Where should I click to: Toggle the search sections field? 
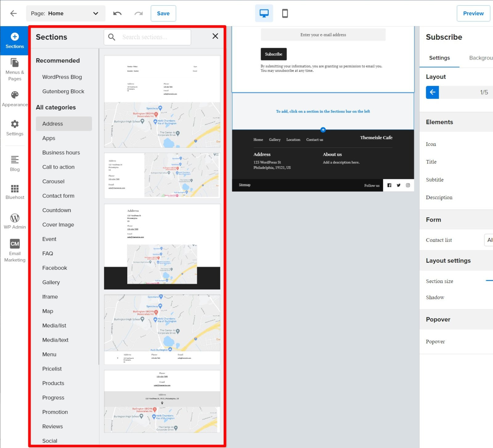tap(147, 37)
